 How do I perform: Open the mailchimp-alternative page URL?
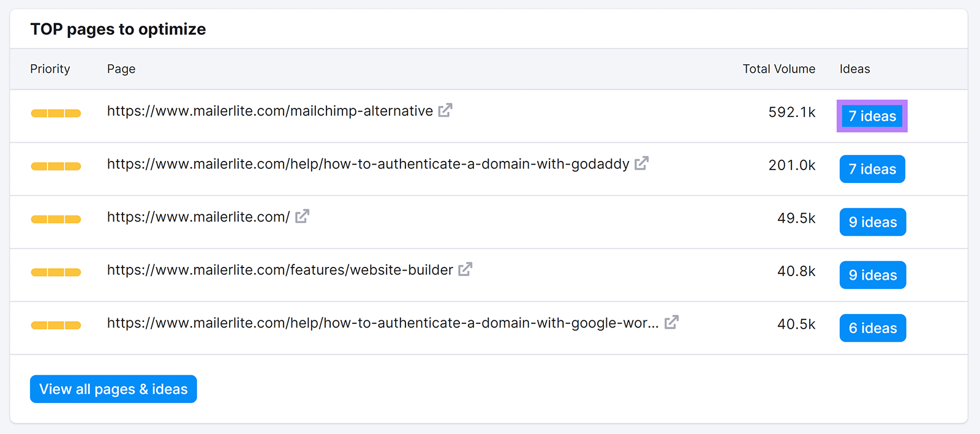270,111
